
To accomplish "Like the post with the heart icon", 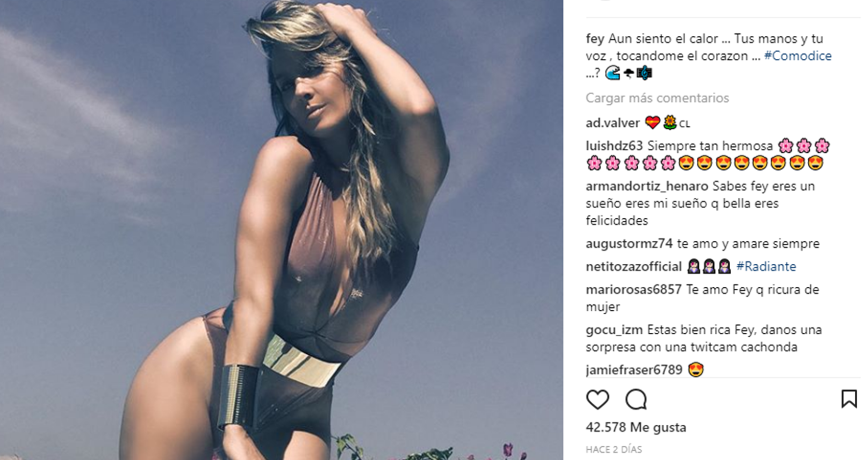I will pyautogui.click(x=597, y=399).
